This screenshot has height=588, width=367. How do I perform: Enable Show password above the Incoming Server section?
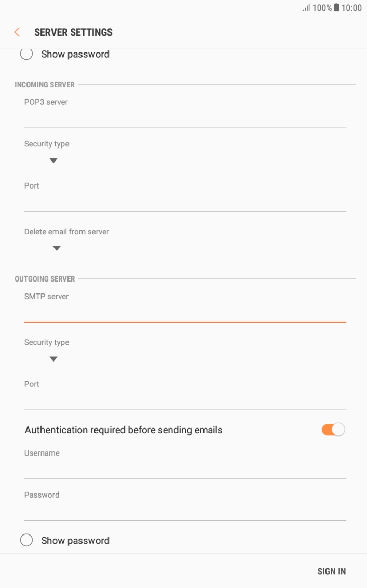[26, 54]
